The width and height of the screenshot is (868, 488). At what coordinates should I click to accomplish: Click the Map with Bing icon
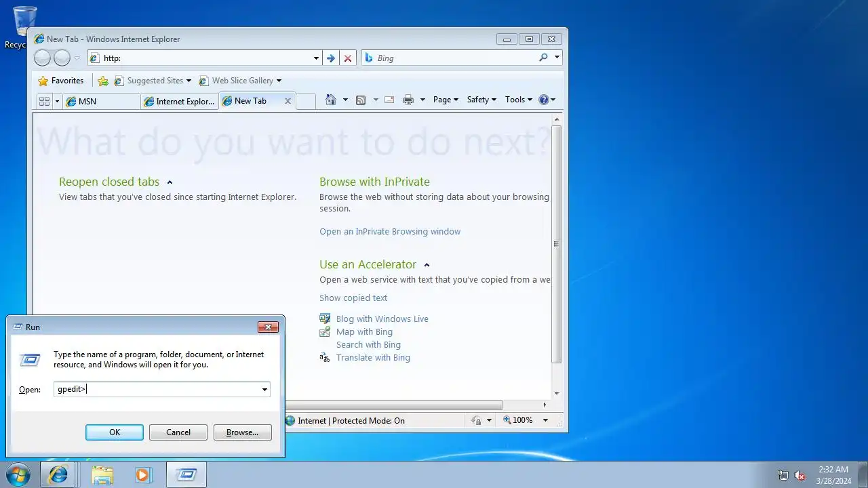point(325,331)
